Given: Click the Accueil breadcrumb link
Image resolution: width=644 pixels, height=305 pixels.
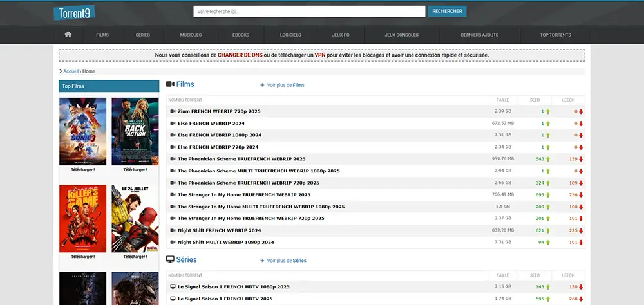Looking at the screenshot, I should (x=71, y=71).
